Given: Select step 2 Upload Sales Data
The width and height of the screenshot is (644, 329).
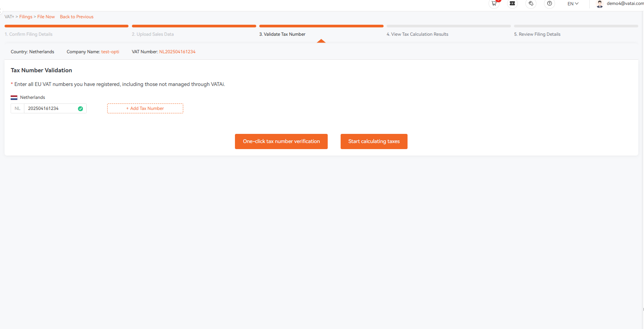Looking at the screenshot, I should (153, 34).
